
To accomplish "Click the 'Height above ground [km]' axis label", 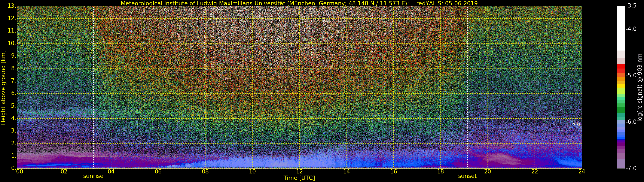I will (x=3, y=88).
